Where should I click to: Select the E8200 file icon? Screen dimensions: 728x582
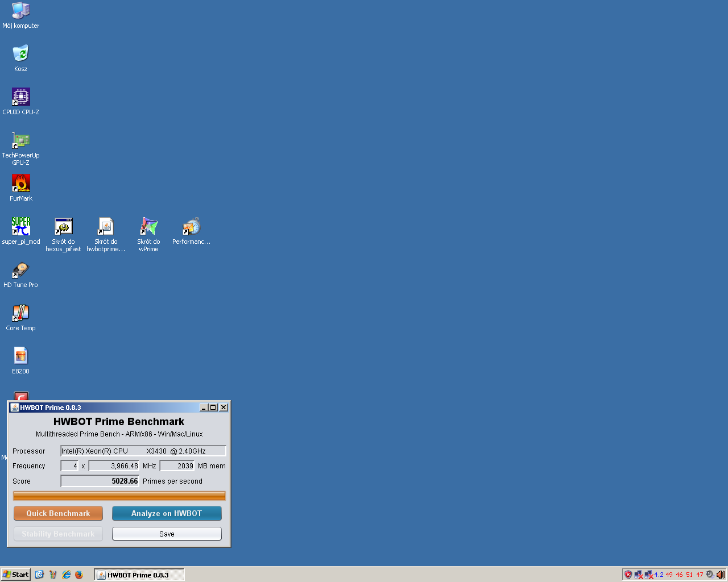21,360
